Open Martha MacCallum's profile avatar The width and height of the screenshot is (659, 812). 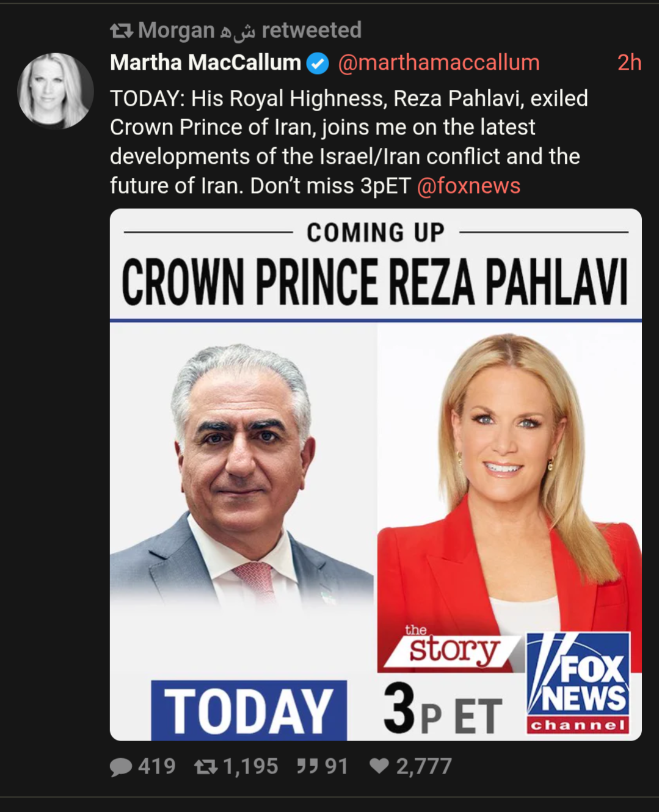[55, 90]
